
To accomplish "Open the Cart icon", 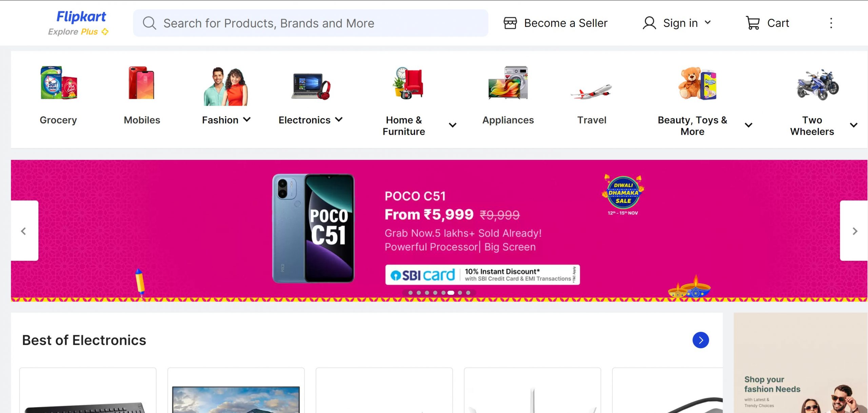I will (753, 23).
